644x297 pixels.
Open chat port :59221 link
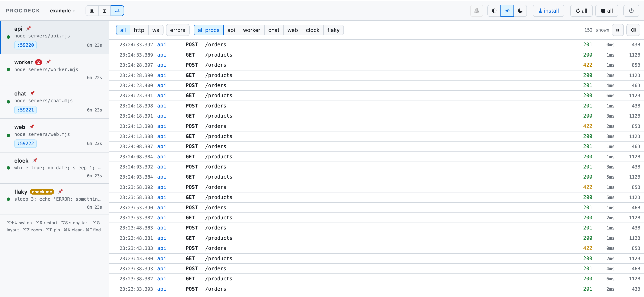point(25,110)
